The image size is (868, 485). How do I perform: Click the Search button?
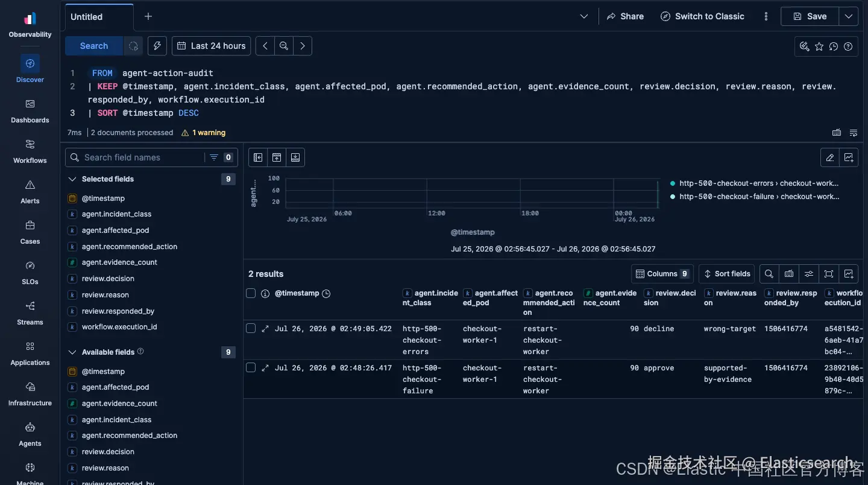coord(94,46)
